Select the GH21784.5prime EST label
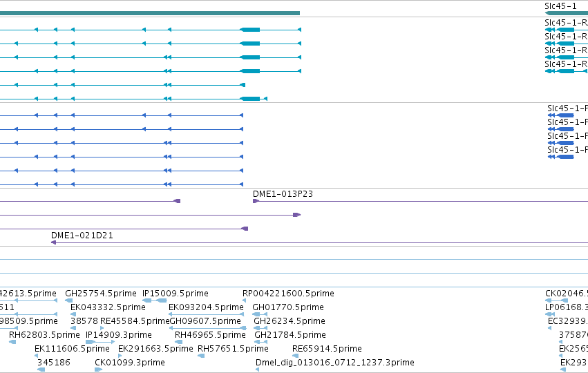This screenshot has width=588, height=373. 290,335
